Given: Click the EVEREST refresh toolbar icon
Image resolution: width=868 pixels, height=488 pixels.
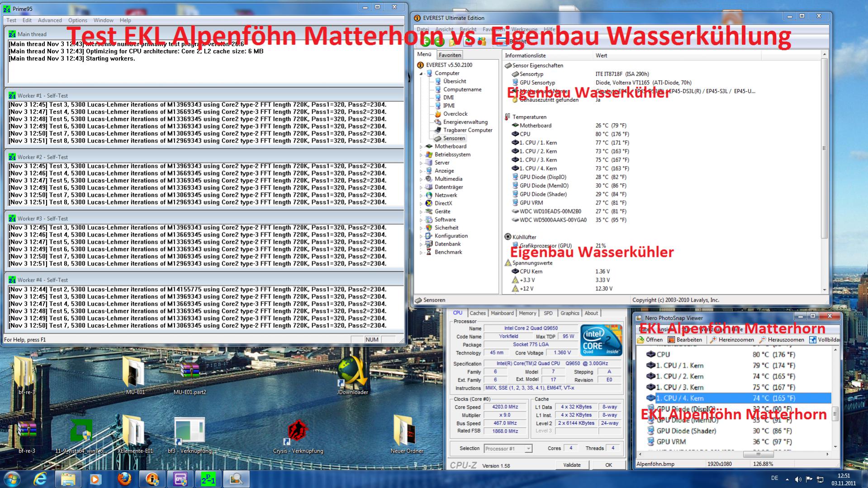Looking at the screenshot, I should coord(469,42).
